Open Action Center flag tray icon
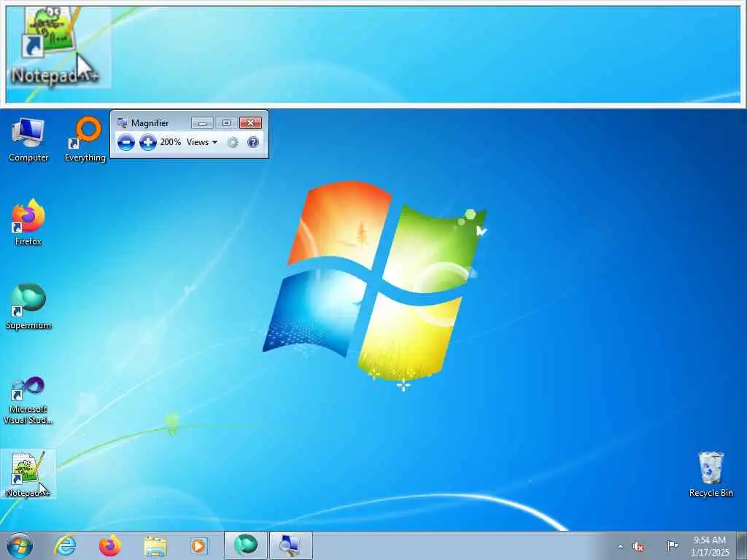 tap(672, 545)
